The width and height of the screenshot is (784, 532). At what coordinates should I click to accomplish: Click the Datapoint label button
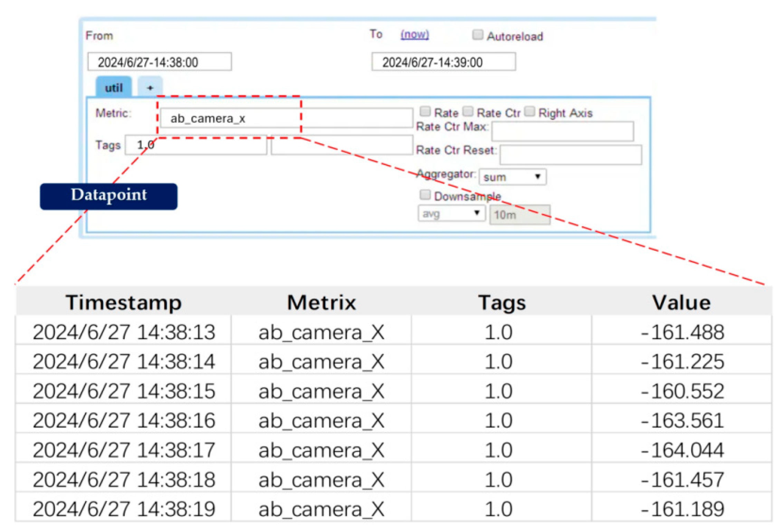pos(108,196)
